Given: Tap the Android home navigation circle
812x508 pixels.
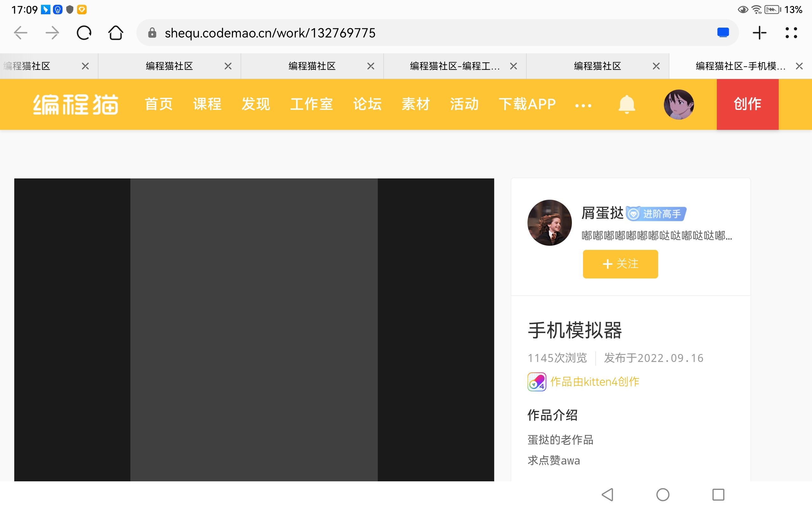Looking at the screenshot, I should point(663,495).
